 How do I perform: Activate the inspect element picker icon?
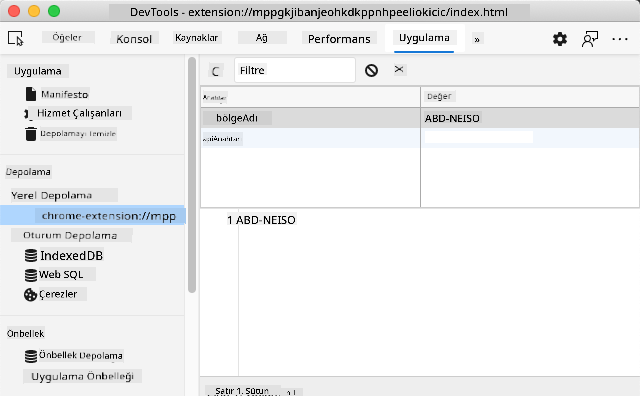click(16, 38)
